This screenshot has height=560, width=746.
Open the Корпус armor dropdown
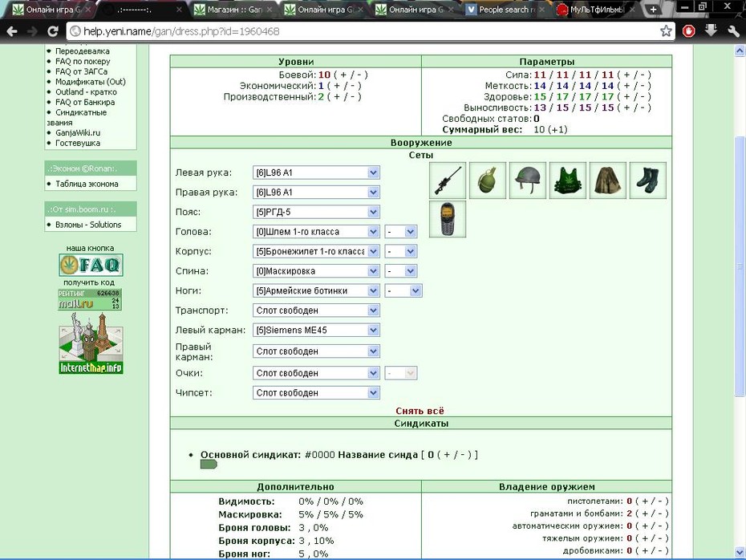pyautogui.click(x=316, y=251)
